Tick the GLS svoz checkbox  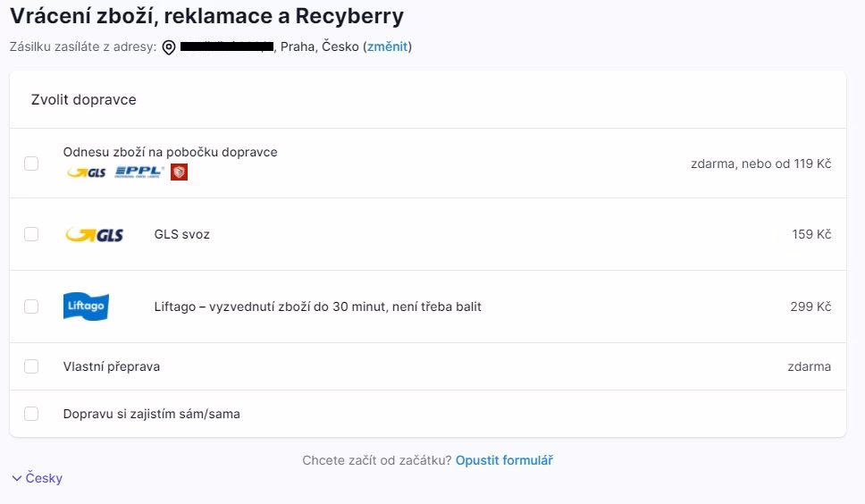[x=31, y=234]
